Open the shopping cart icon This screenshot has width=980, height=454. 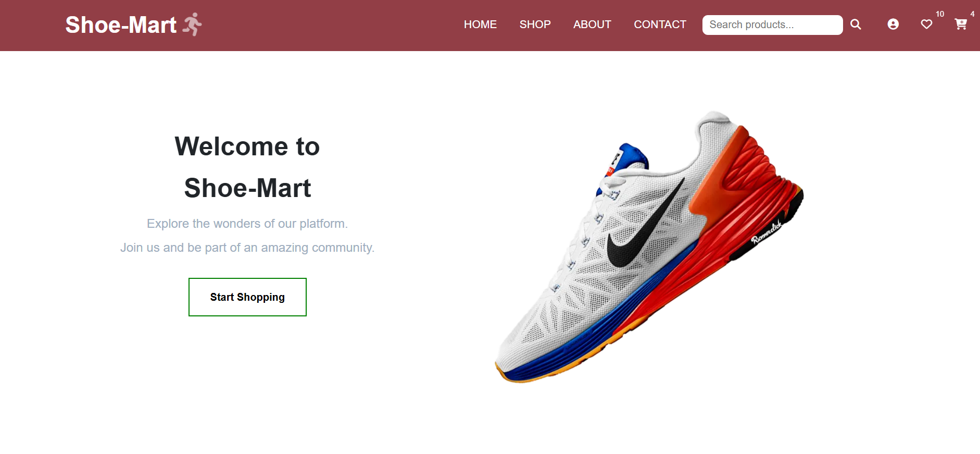coord(961,24)
